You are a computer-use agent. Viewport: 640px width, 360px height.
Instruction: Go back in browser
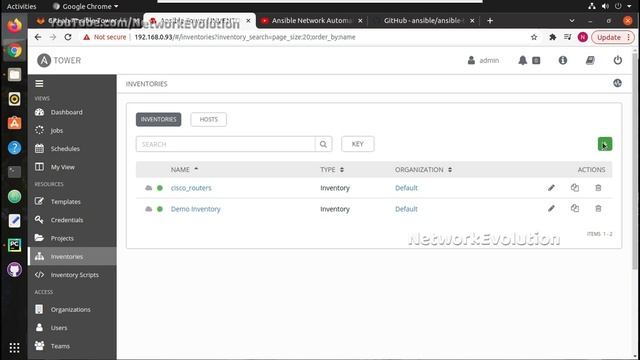pyautogui.click(x=38, y=37)
